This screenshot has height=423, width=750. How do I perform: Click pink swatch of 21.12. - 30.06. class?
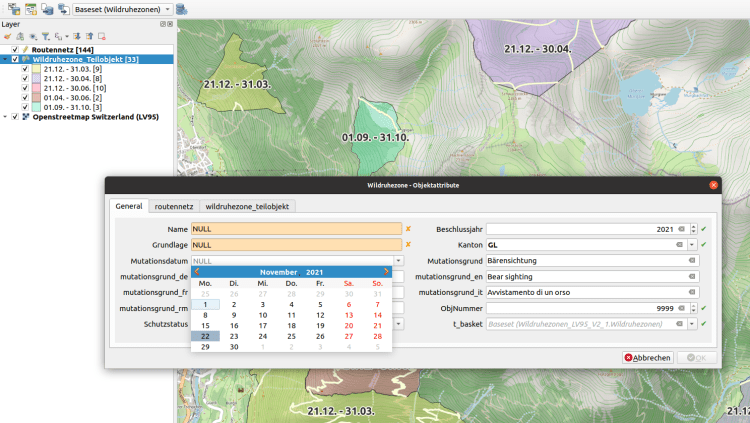(x=36, y=88)
